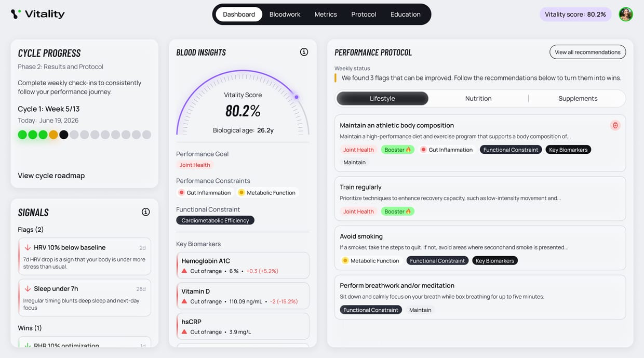Open Blood Insights info icon
This screenshot has width=644, height=358.
pos(304,52)
